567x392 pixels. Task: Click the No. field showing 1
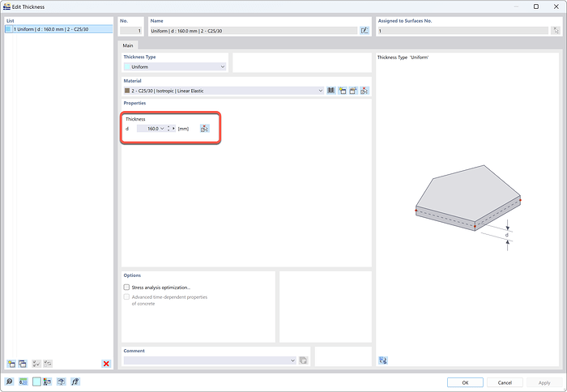[x=131, y=31]
